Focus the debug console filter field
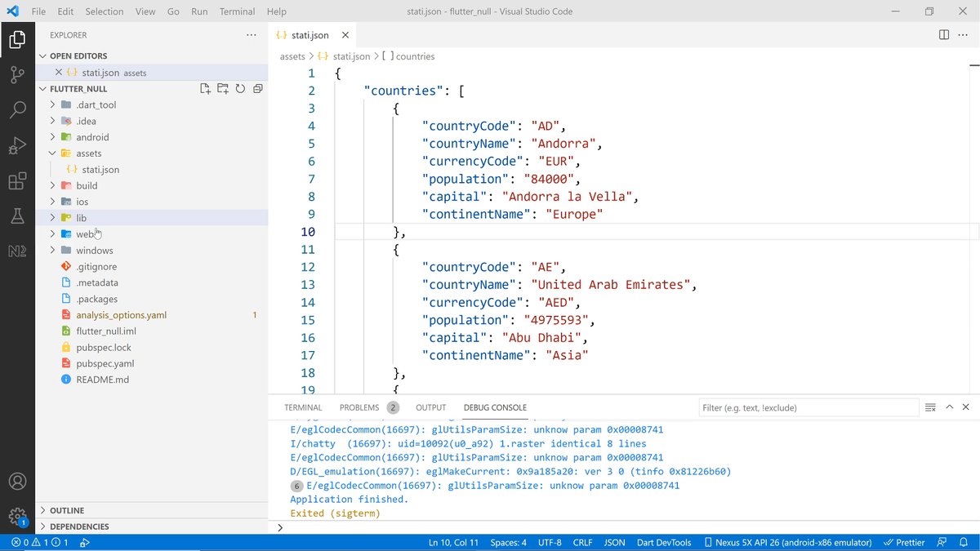The image size is (980, 551). tap(808, 407)
